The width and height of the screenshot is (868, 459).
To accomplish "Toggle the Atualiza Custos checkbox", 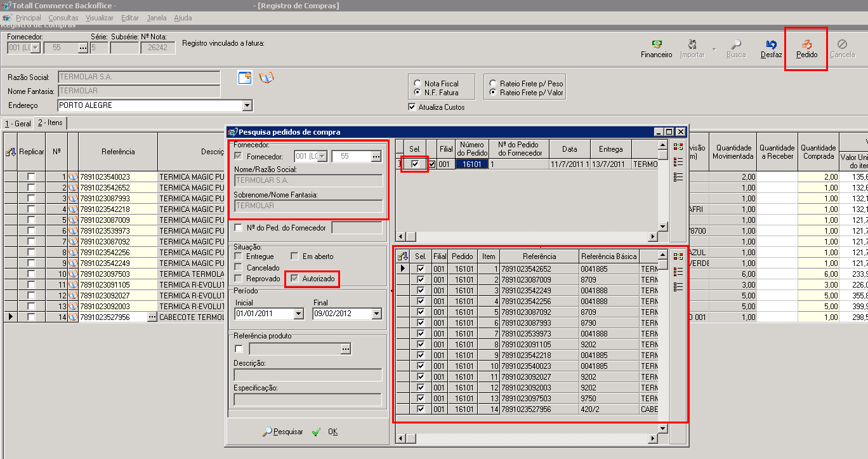I will (x=412, y=107).
